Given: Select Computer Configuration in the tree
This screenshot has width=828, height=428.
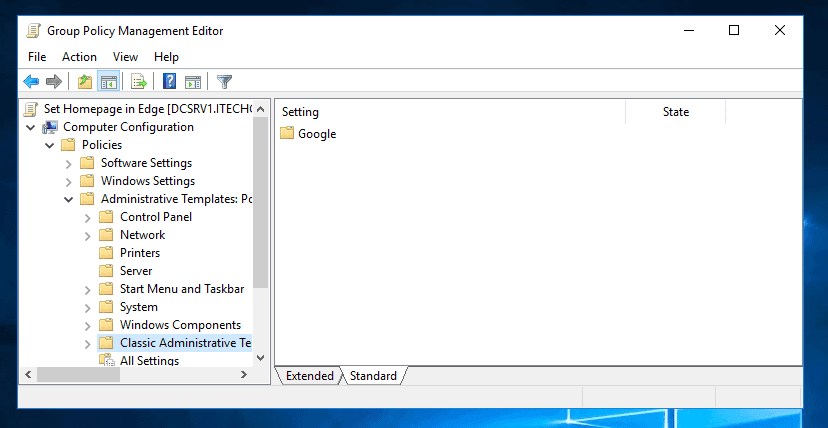Looking at the screenshot, I should (x=128, y=127).
